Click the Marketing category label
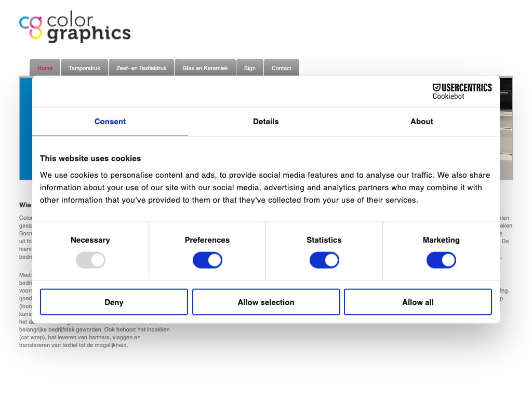532x399 pixels. 441,240
